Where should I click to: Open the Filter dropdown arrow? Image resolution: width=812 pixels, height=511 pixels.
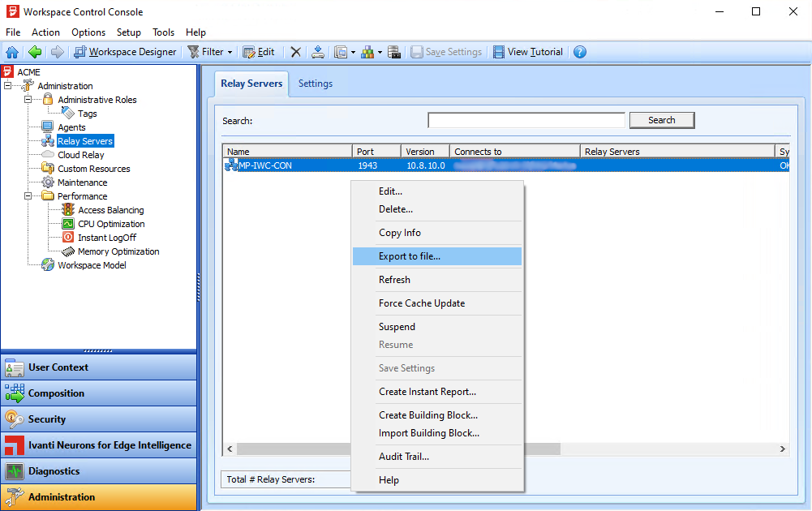pyautogui.click(x=229, y=51)
